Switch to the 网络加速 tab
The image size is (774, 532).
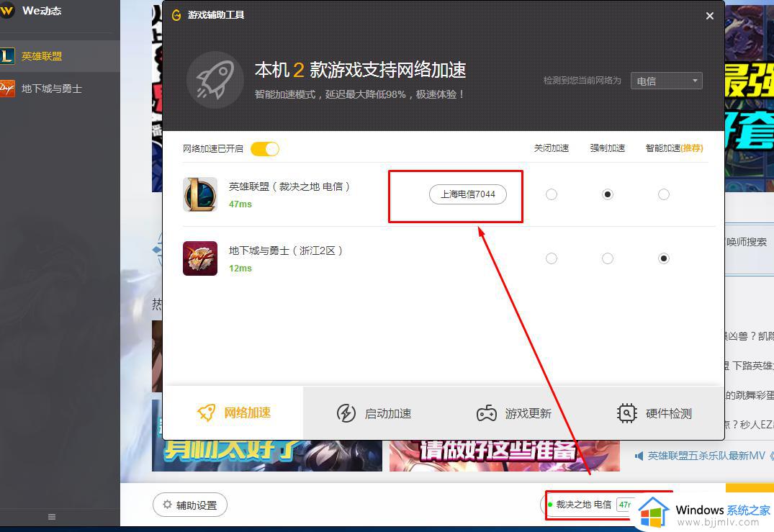click(x=234, y=412)
